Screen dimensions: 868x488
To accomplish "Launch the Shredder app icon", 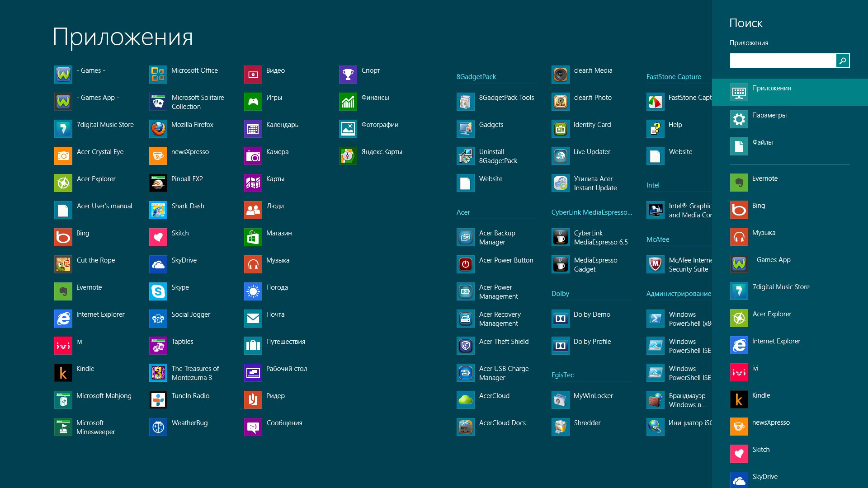I will 560,427.
